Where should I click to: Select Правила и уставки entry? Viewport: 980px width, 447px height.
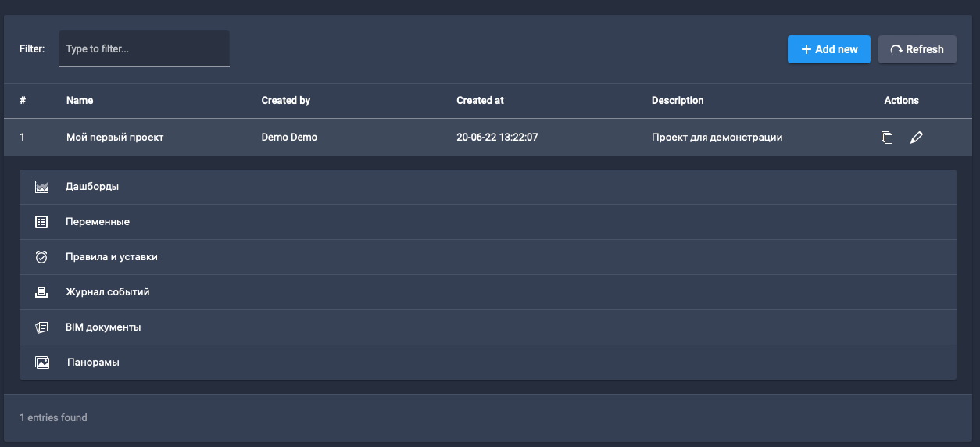click(112, 257)
